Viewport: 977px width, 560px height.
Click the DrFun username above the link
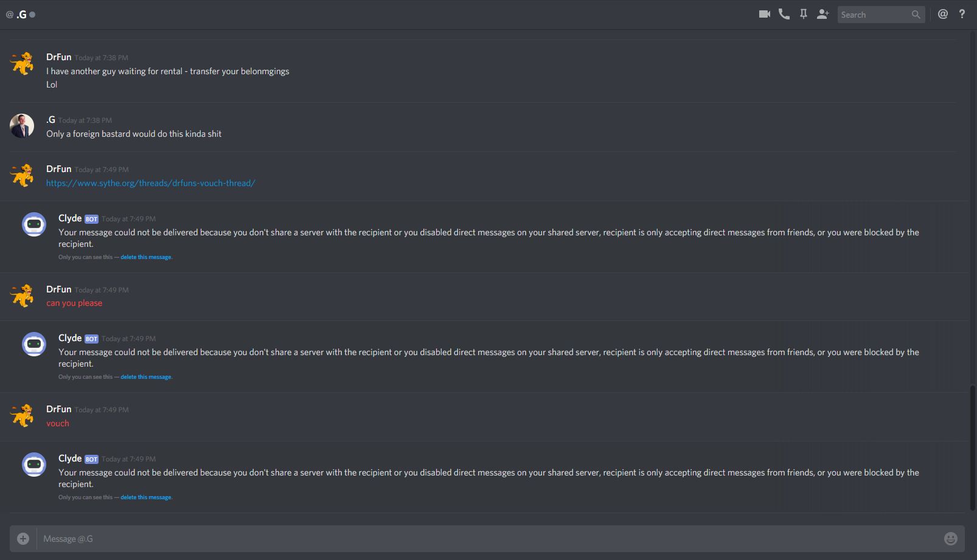tap(59, 169)
